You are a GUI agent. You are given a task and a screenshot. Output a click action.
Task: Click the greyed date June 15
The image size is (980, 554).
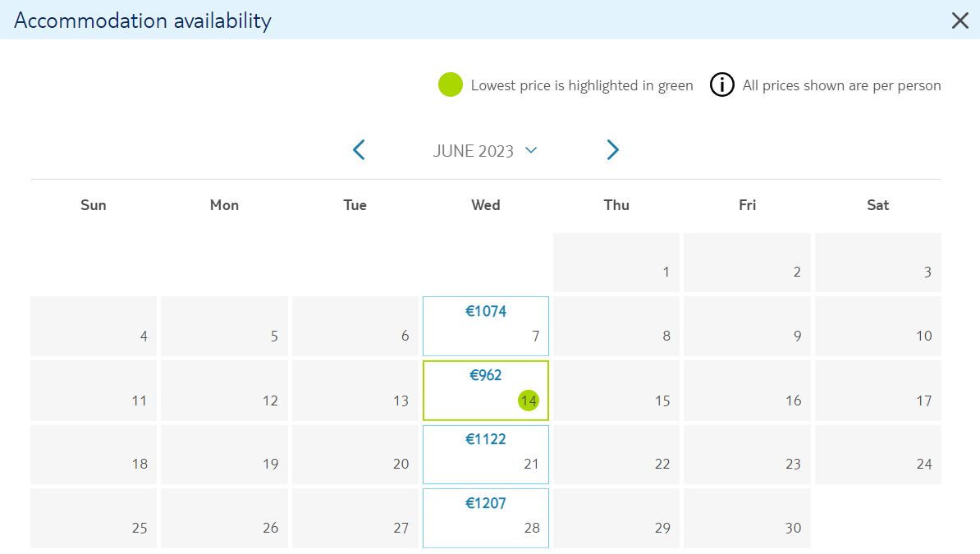(x=616, y=390)
